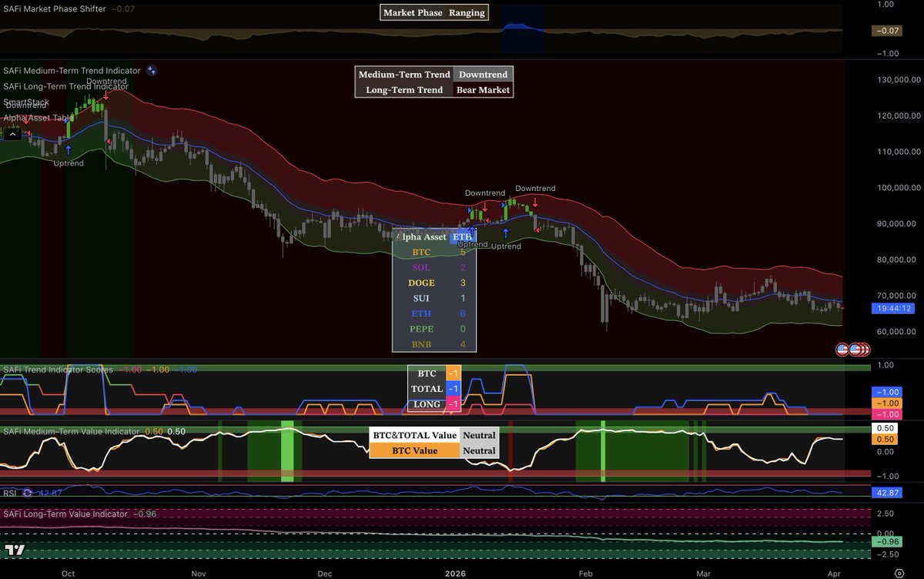Click the Feb label on time axis
Image resolution: width=924 pixels, height=579 pixels.
(x=584, y=573)
